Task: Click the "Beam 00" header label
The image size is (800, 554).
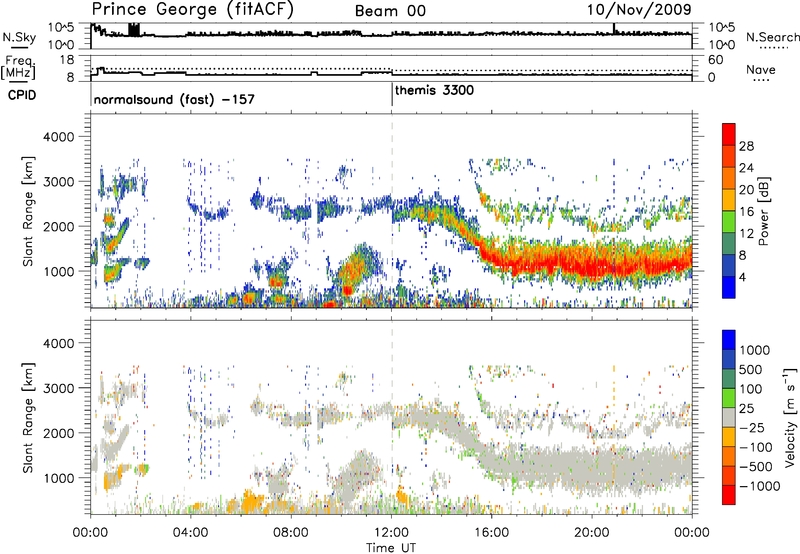Action: point(390,11)
